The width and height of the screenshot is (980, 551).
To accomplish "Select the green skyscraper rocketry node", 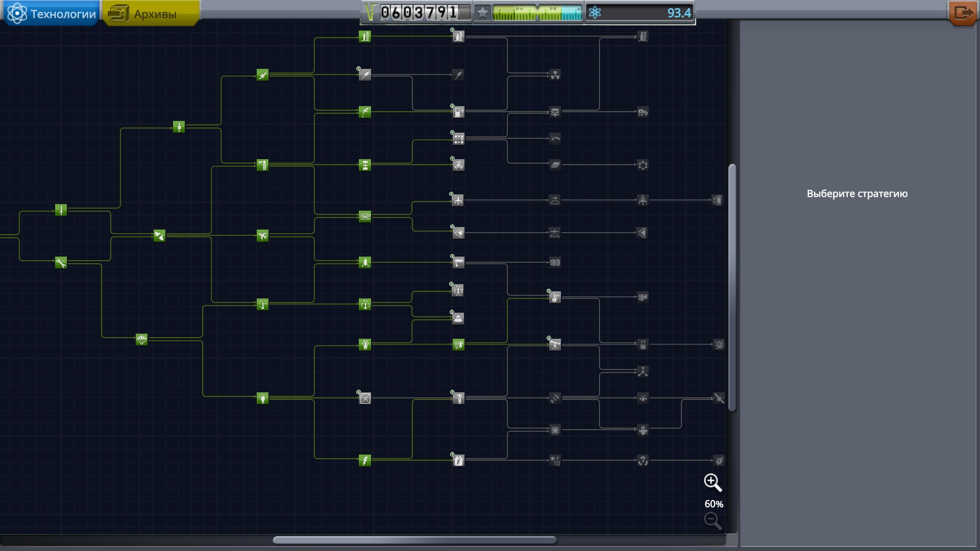I will point(365,36).
